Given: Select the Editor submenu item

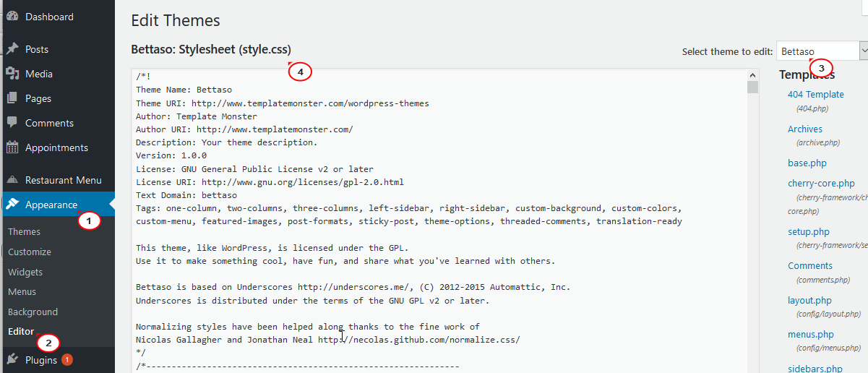Looking at the screenshot, I should coord(21,332).
